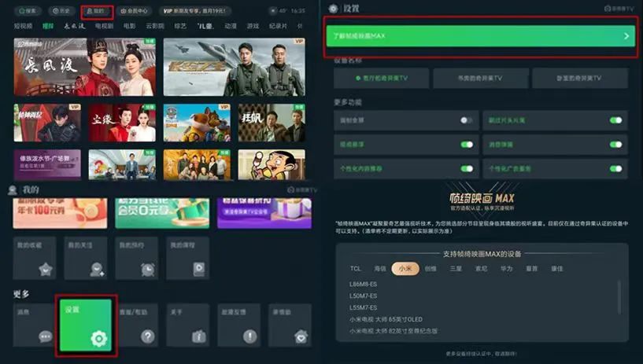Viewport: 643px width, 364px height.
Task: Open the green 设置 gear tile
Action: (x=86, y=325)
